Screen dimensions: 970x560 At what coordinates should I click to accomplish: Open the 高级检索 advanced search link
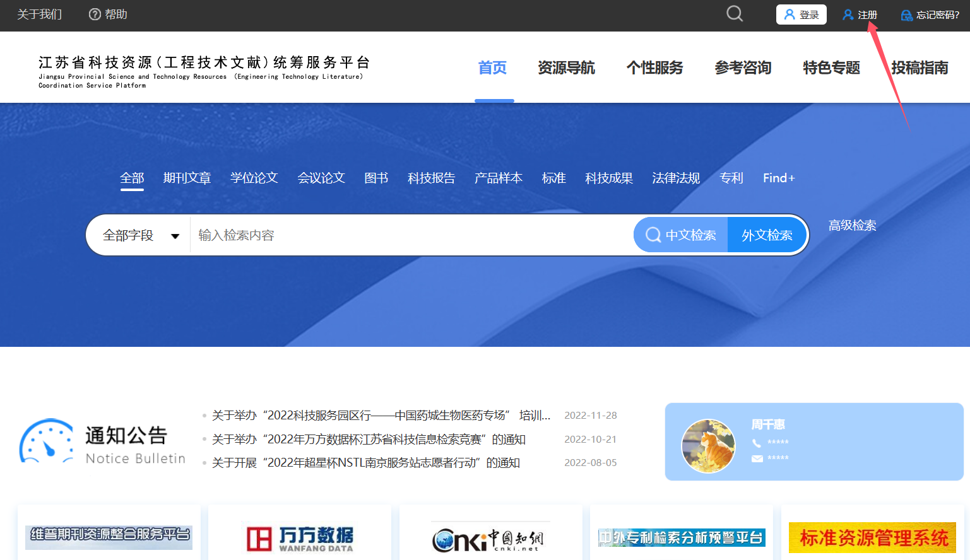point(852,225)
